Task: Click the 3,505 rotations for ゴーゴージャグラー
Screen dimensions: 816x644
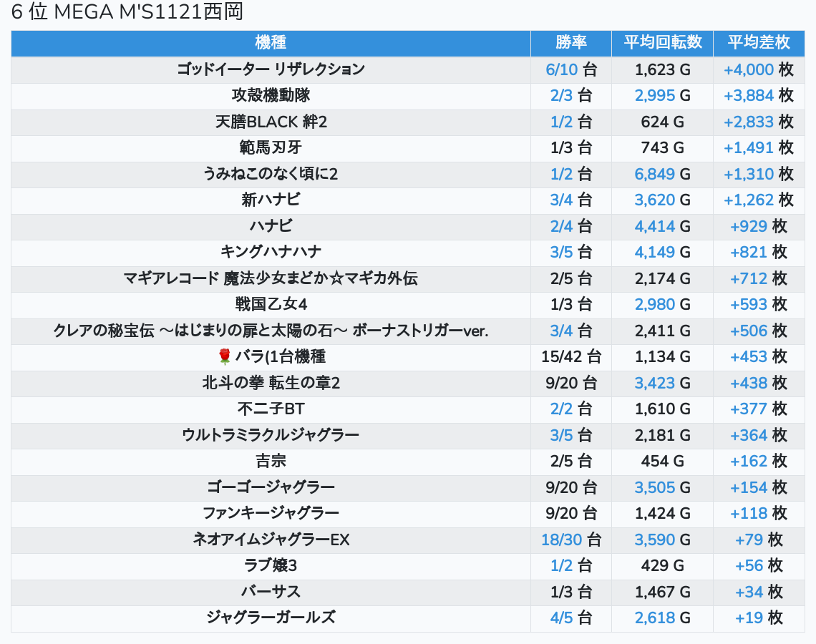Action: pyautogui.click(x=654, y=487)
